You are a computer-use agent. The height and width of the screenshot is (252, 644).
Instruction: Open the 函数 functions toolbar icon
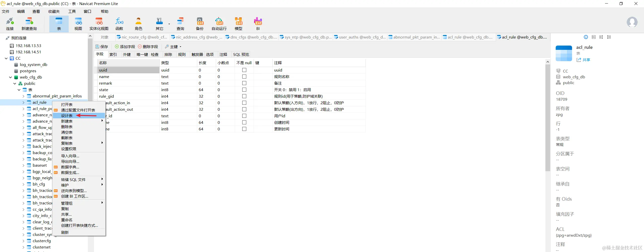[x=119, y=24]
